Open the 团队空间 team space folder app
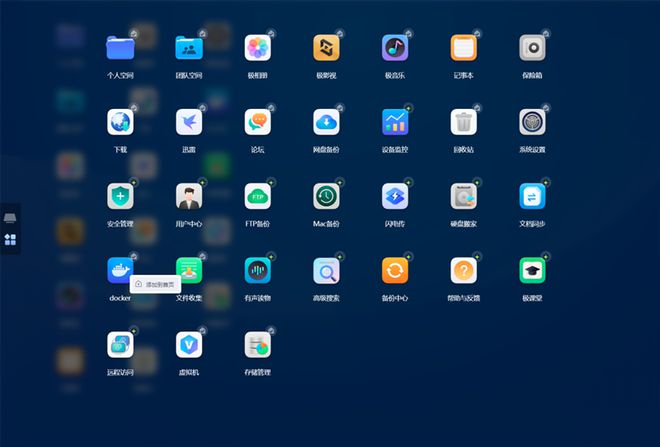The height and width of the screenshot is (447, 660). 189,48
